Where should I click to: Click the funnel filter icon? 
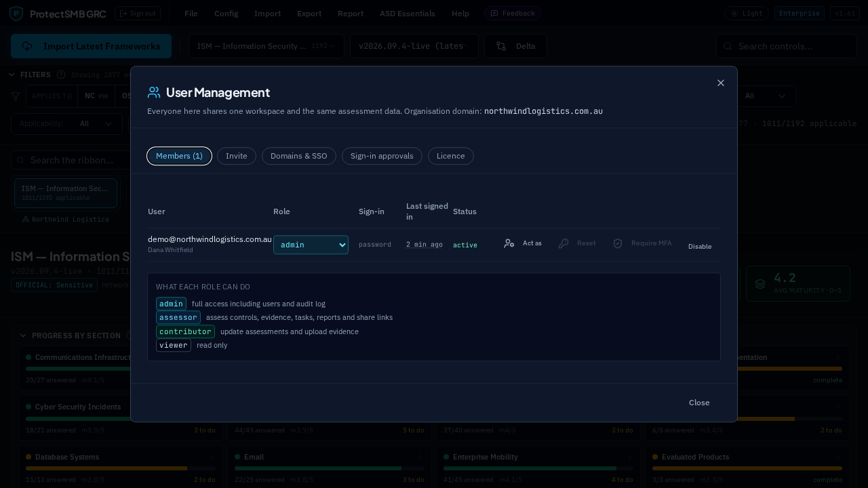click(x=16, y=96)
